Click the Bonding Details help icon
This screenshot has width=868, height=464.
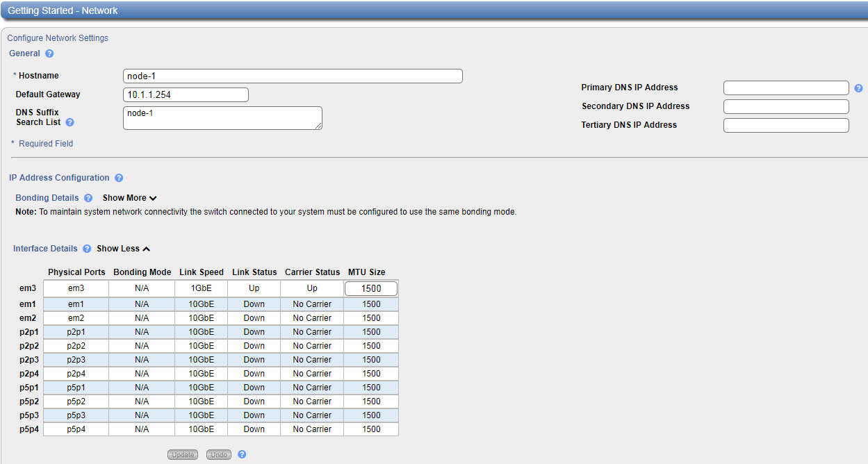coord(88,198)
